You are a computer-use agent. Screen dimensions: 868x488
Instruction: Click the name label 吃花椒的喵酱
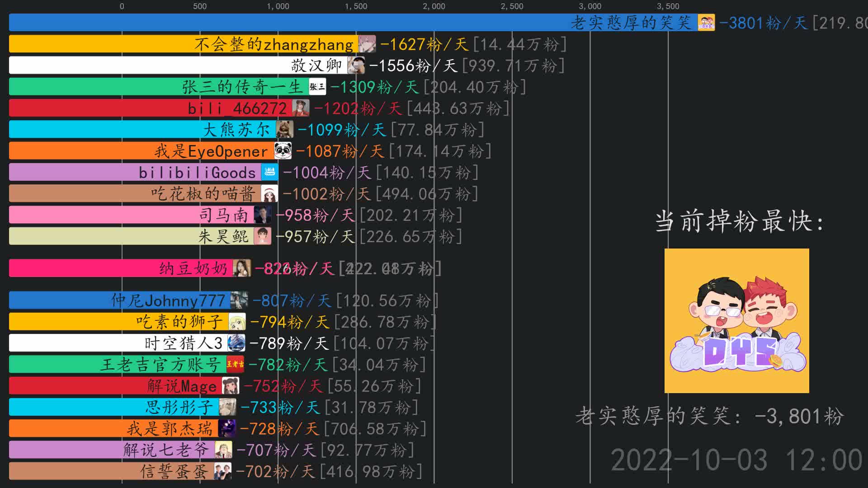pyautogui.click(x=203, y=194)
